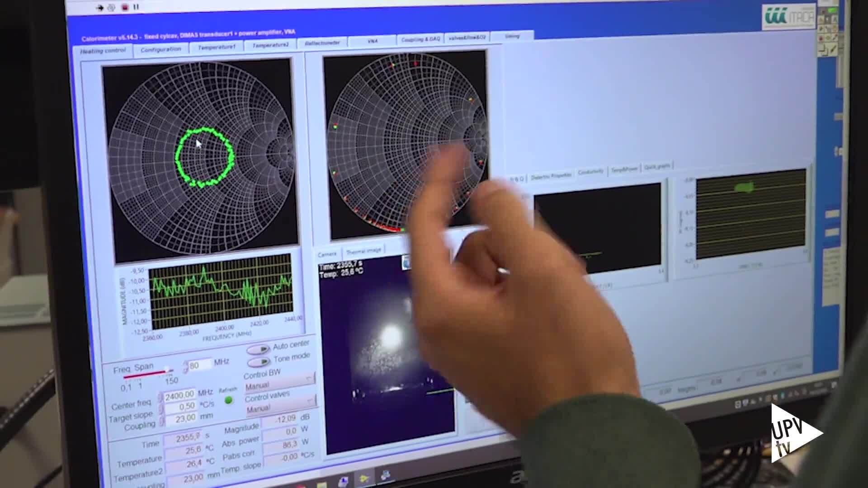Image resolution: width=868 pixels, height=488 pixels.
Task: Click the Center freq stepper arrows
Action: pos(160,398)
